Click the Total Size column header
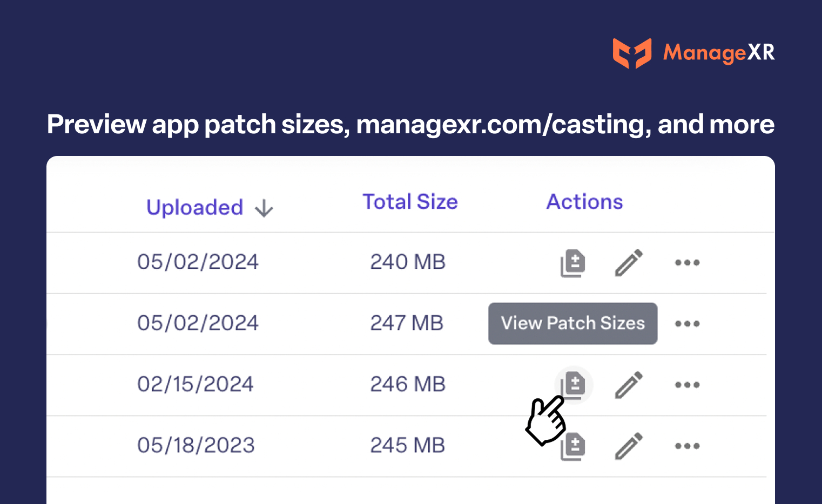Viewport: 822px width, 504px height. point(410,202)
